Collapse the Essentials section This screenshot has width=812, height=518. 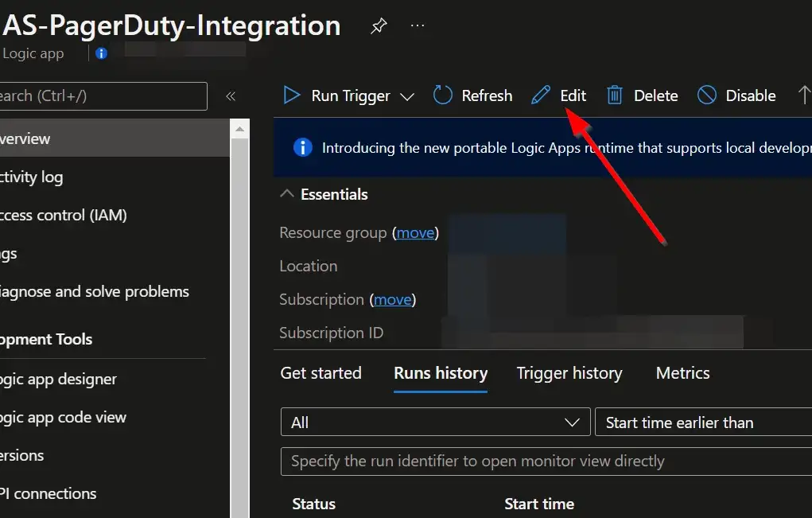click(x=286, y=194)
